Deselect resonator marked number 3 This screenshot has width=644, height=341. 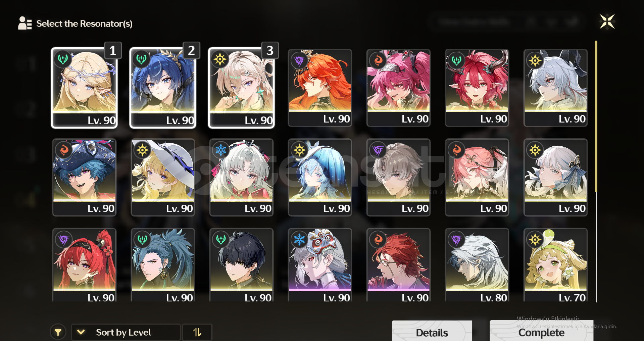(x=242, y=88)
